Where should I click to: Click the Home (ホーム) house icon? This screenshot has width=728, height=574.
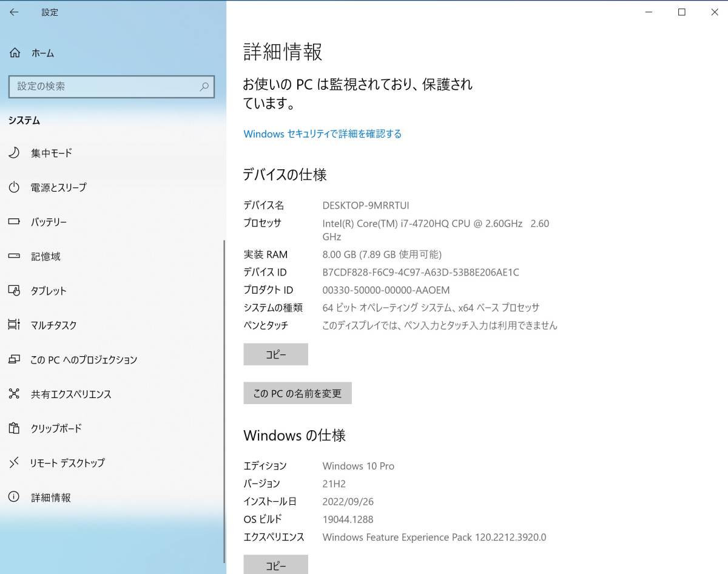tap(15, 53)
